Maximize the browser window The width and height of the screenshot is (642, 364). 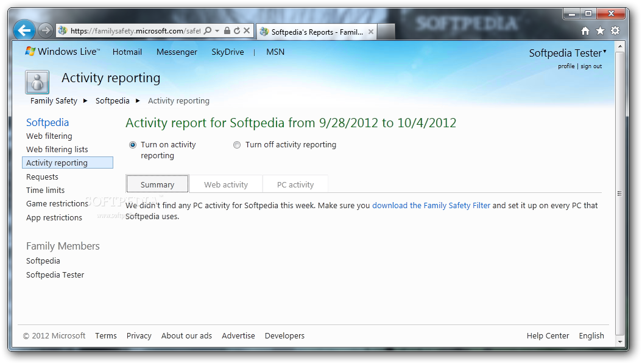[x=588, y=15]
